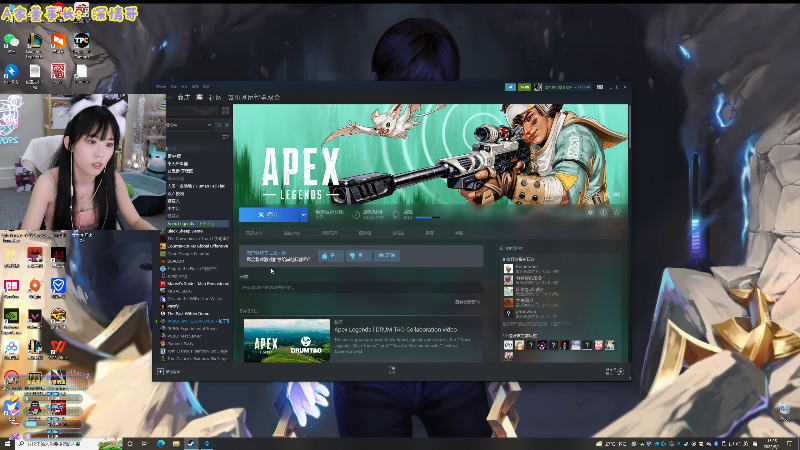Select 'Counter-Strike: Global Offensive' in library

(197, 246)
